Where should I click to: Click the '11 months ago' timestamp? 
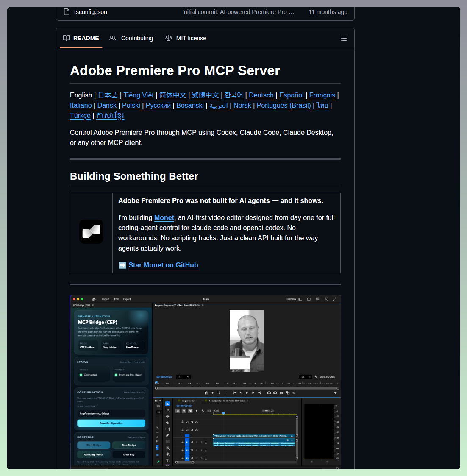(328, 12)
